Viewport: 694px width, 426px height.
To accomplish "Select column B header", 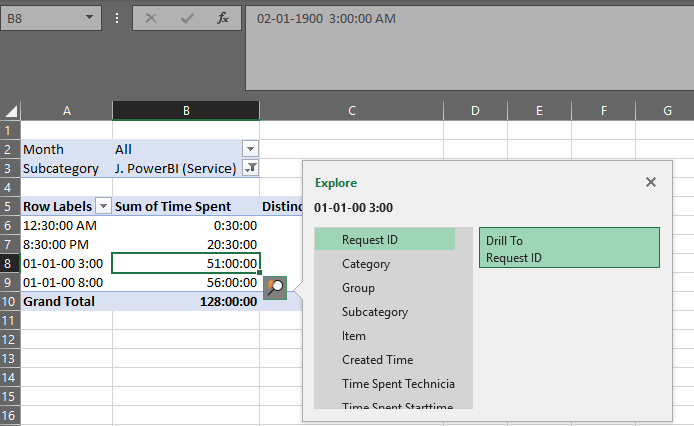I will tap(186, 111).
